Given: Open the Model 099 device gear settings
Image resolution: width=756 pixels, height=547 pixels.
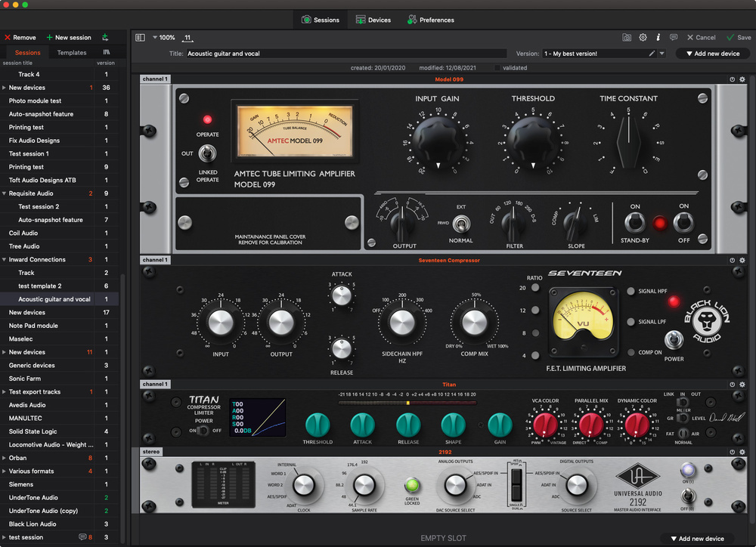Looking at the screenshot, I should click(x=742, y=79).
